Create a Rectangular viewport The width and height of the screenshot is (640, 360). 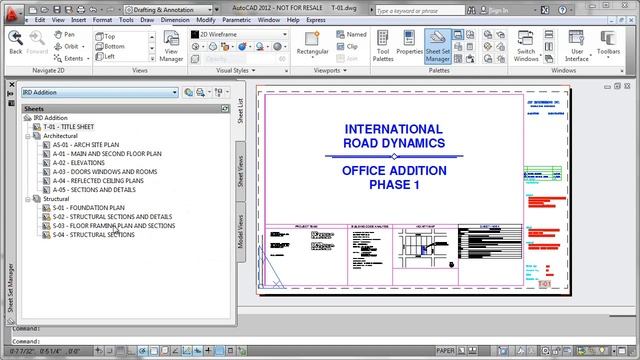(x=312, y=43)
